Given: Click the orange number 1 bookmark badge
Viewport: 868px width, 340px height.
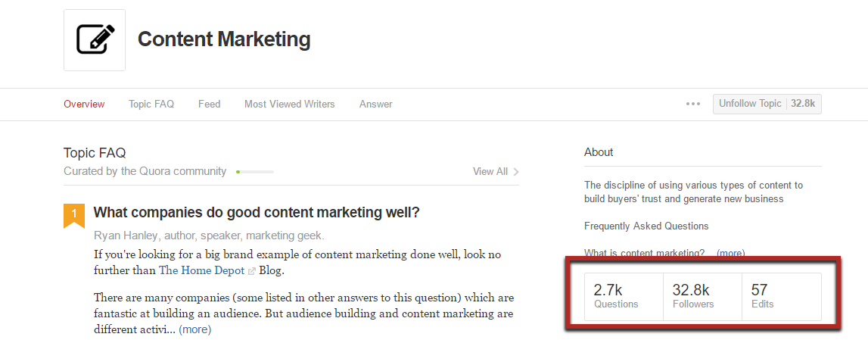Looking at the screenshot, I should click(74, 215).
